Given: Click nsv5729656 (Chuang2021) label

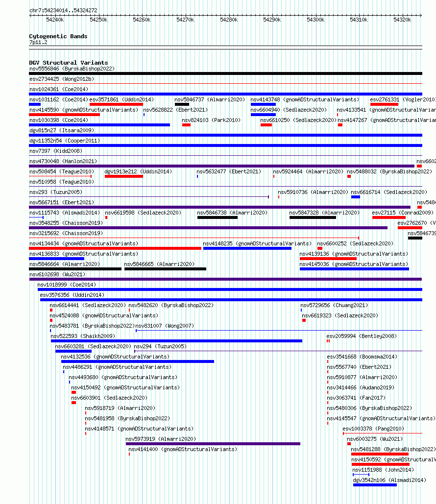Looking at the screenshot, I should (334, 305).
